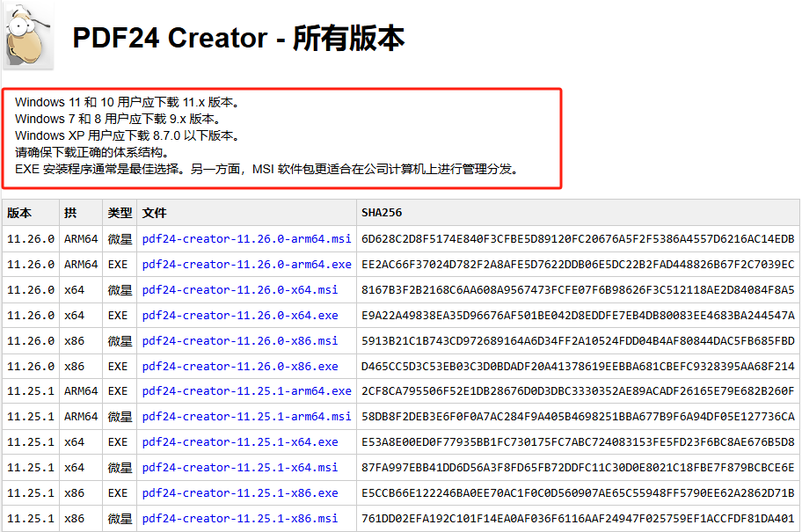
Task: Click the line Windows 7 和 8 用户应下载 9.x 版本
Action: coord(118,120)
